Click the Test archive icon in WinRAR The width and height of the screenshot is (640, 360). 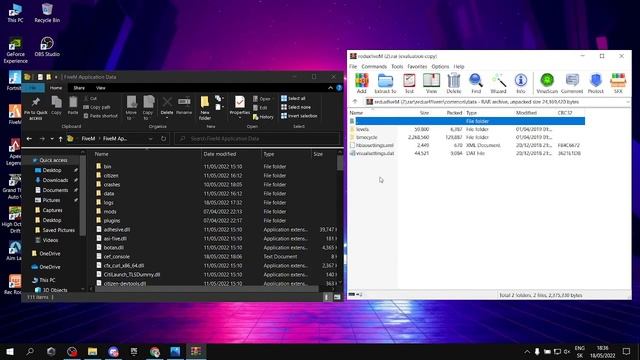(409, 83)
